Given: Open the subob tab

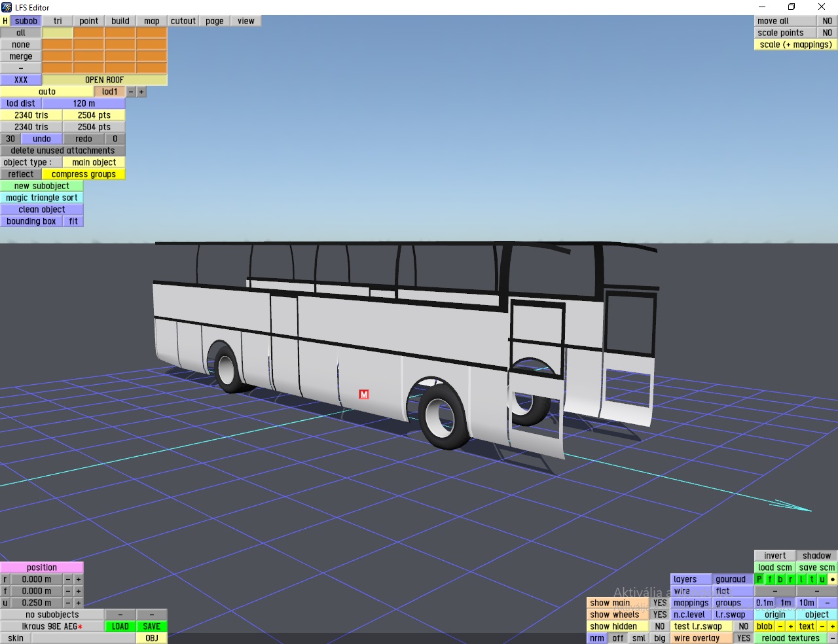Looking at the screenshot, I should (26, 21).
